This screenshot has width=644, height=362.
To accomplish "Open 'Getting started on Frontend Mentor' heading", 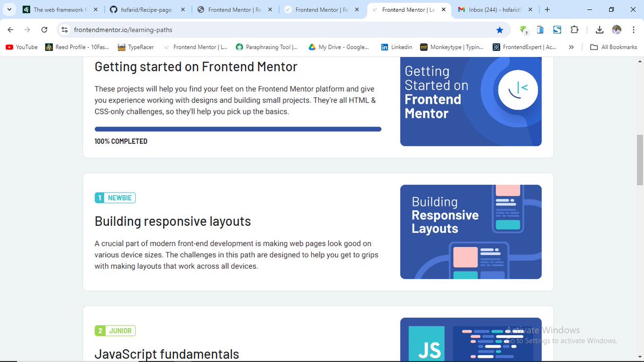I will click(x=196, y=67).
